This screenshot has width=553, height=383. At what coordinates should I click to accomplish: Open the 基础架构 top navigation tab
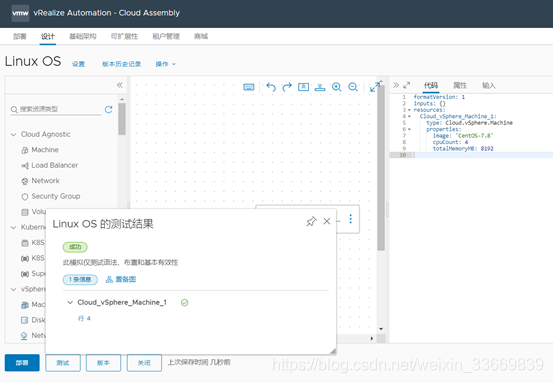(x=83, y=36)
